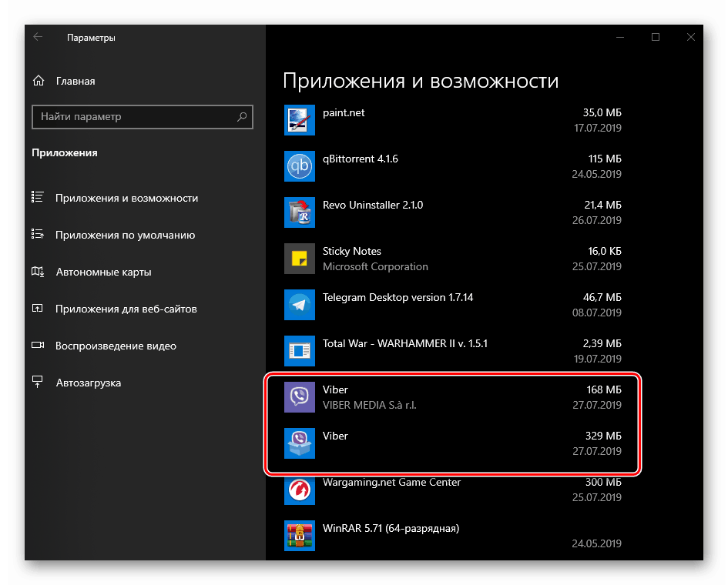This screenshot has width=728, height=585.
Task: Click the Приложения sidebar section header
Action: (x=65, y=153)
